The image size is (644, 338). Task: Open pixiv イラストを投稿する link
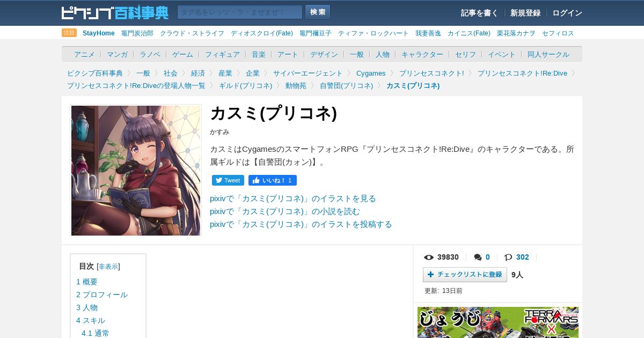(x=301, y=224)
